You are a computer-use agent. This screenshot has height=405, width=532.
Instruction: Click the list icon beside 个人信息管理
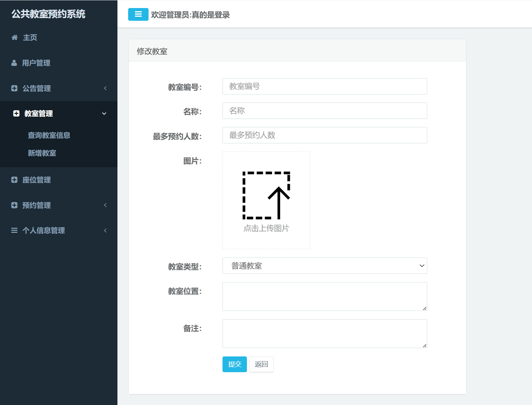[14, 230]
